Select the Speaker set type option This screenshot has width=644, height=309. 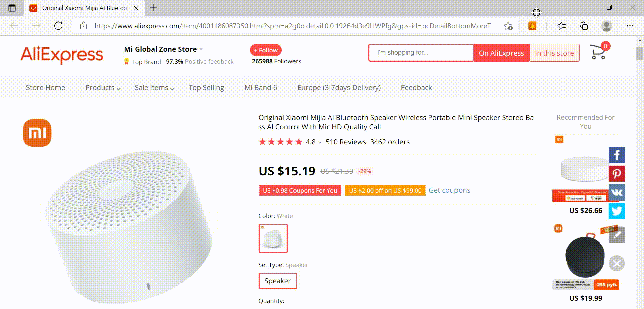277,281
